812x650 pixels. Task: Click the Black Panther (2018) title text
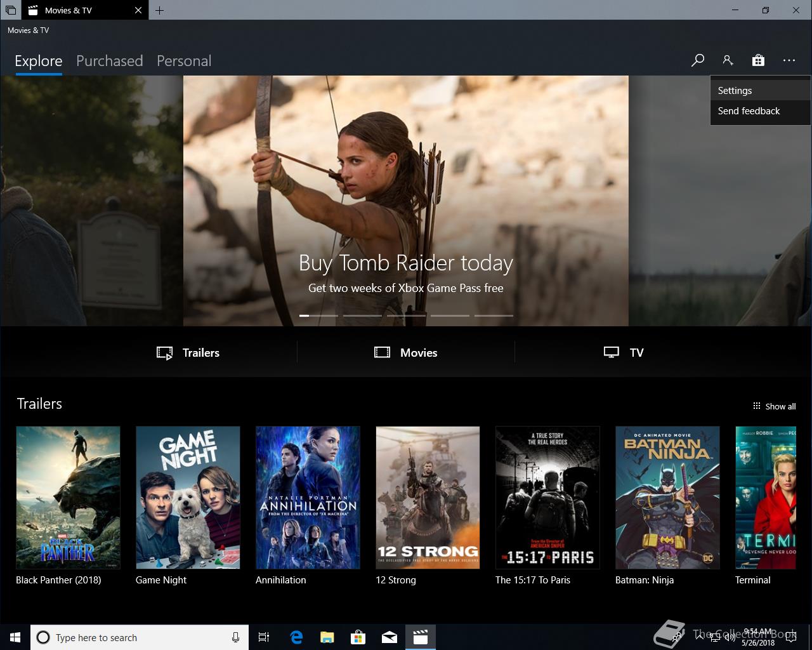click(x=58, y=580)
